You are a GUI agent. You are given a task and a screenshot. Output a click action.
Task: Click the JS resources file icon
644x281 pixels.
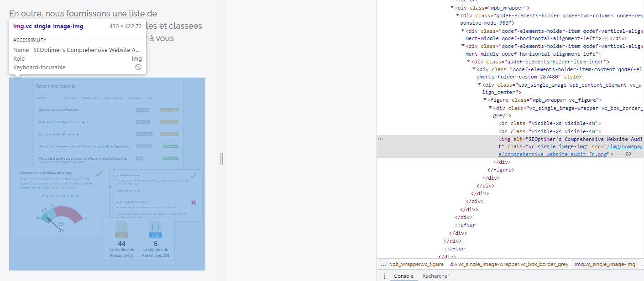click(121, 230)
